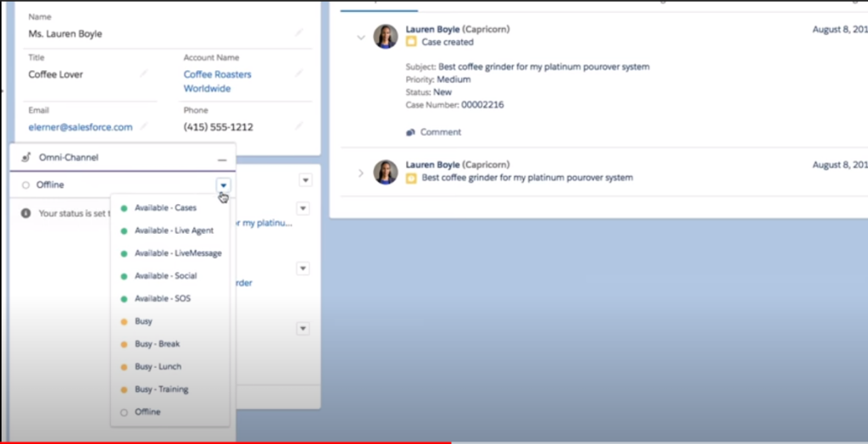Click the edit pencil beside Phone number

[298, 126]
